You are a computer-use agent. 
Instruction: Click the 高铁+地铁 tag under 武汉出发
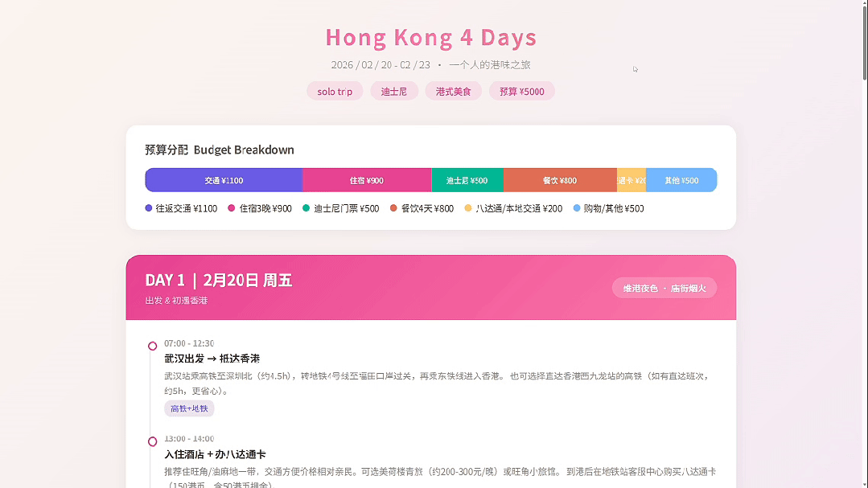[x=192, y=408]
